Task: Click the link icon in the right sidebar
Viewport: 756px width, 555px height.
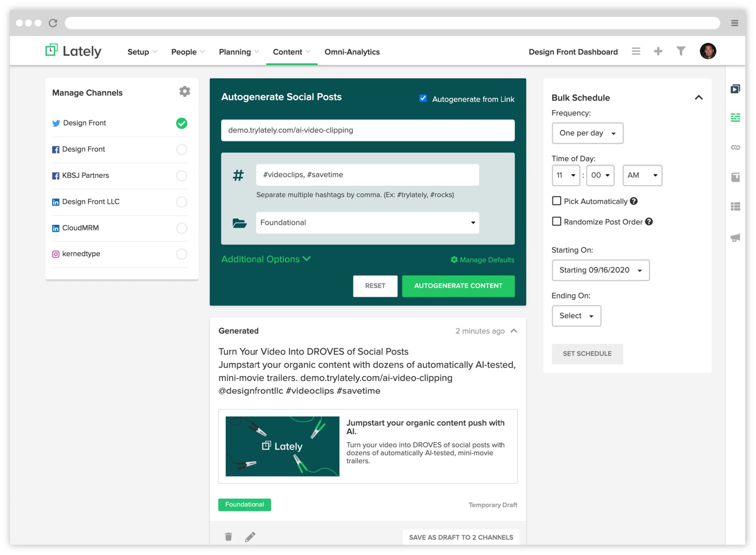Action: point(735,148)
